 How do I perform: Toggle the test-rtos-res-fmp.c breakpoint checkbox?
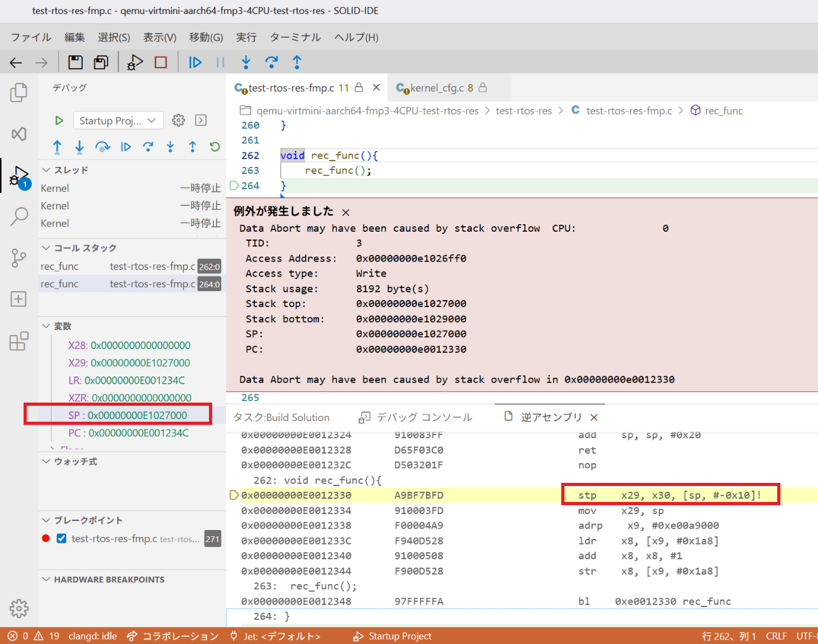pos(62,539)
